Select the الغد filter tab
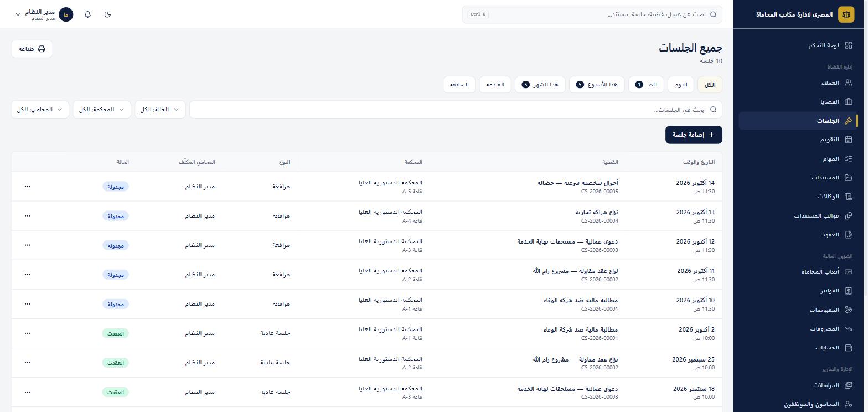The height and width of the screenshot is (412, 868). (x=647, y=85)
